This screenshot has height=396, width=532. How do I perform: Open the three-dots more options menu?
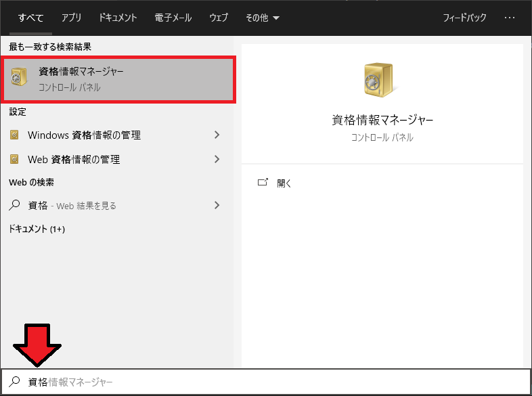tap(509, 18)
